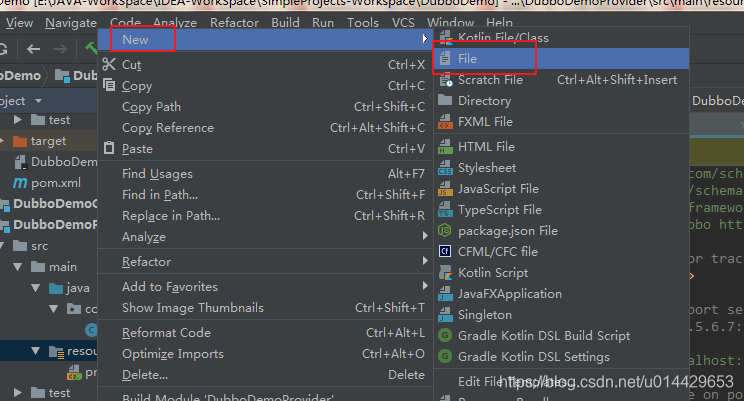Click the back navigation arrow in toolbar
The image size is (744, 401).
33,49
